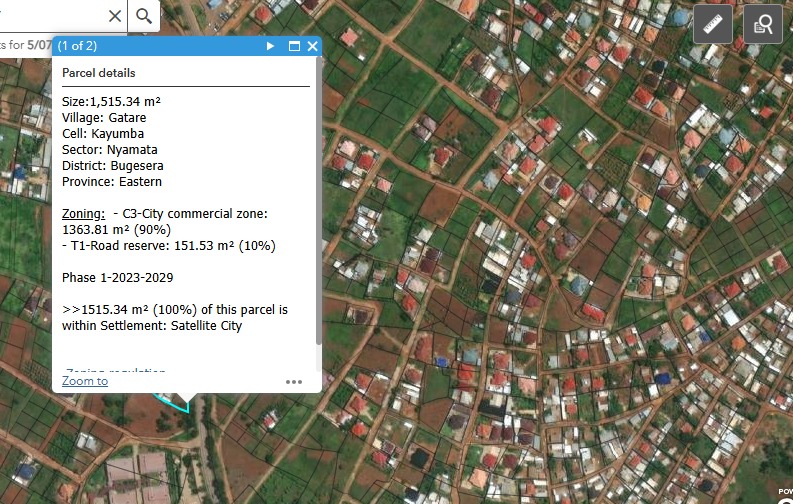Maximize the parcel details popup
The height and width of the screenshot is (504, 793).
tap(294, 46)
